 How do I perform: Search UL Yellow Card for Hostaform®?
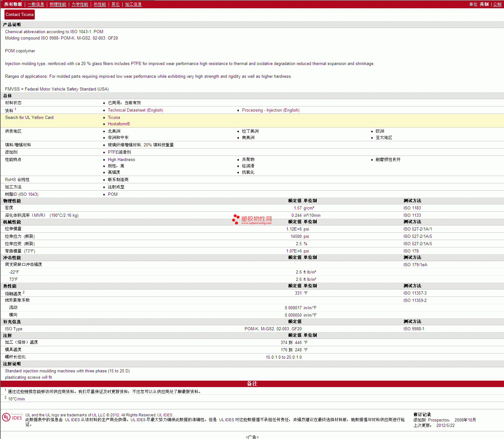coord(119,124)
